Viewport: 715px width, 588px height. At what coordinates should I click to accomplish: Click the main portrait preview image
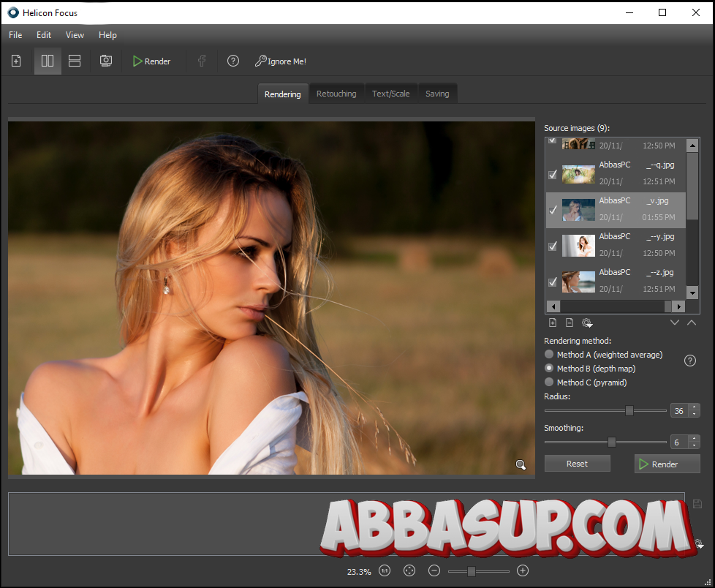click(x=271, y=298)
